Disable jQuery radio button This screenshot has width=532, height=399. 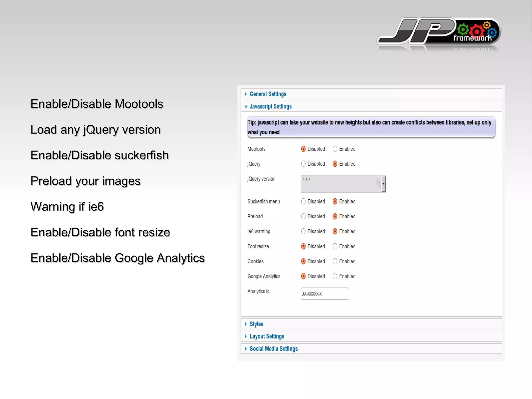(303, 164)
